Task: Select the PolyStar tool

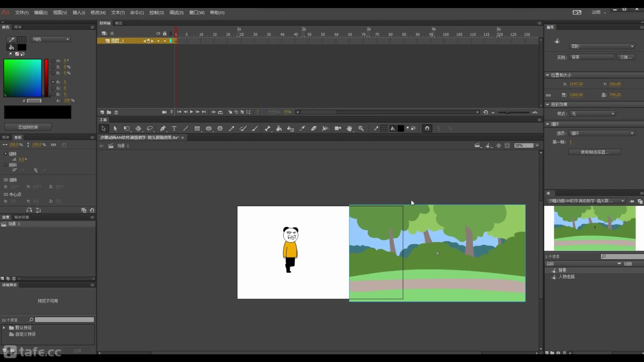Action: click(x=220, y=129)
